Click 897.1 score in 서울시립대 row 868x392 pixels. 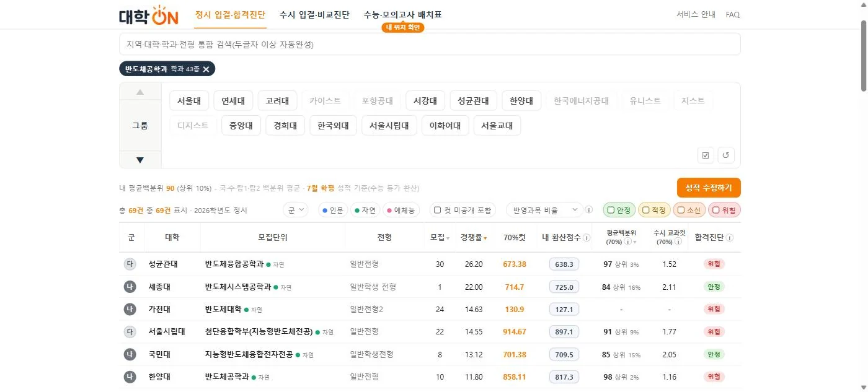(564, 331)
